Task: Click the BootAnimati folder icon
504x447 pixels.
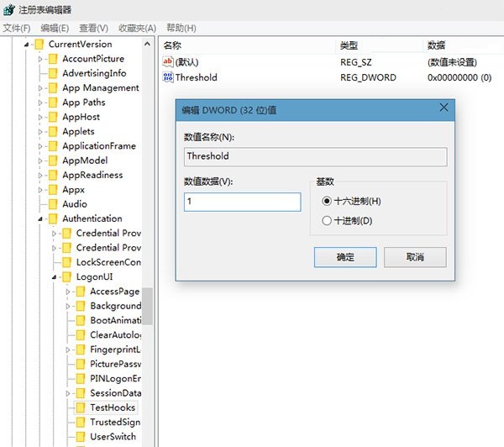Action: click(81, 320)
